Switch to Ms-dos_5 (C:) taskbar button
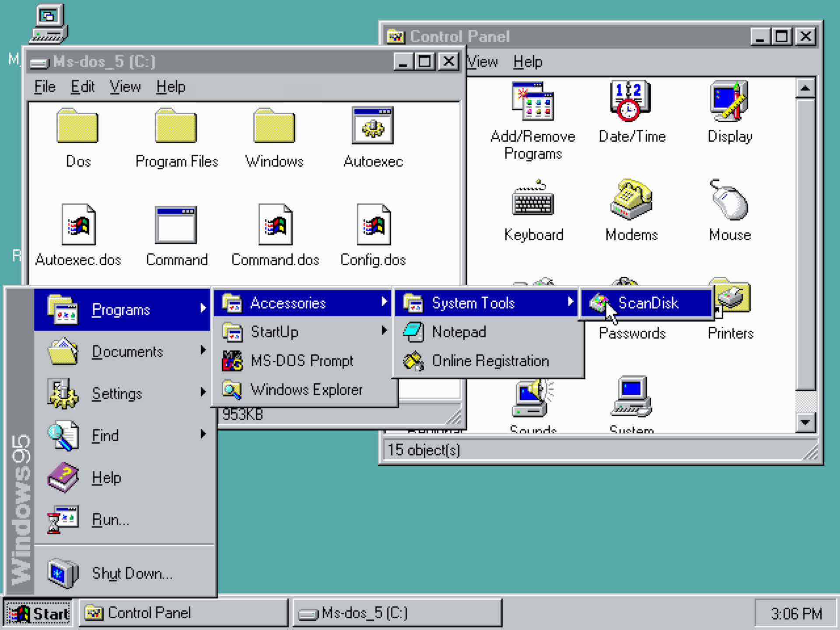The width and height of the screenshot is (840, 630). [x=397, y=613]
